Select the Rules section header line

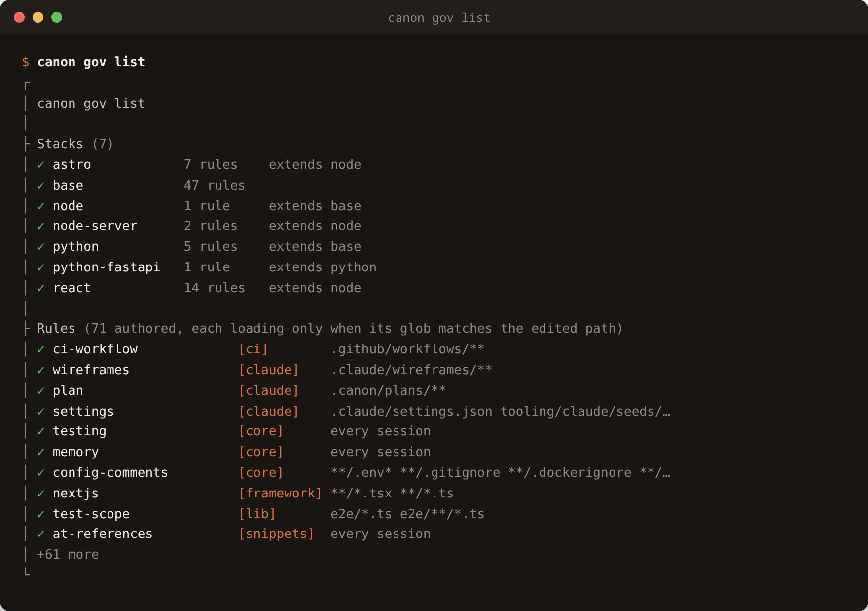tap(330, 328)
